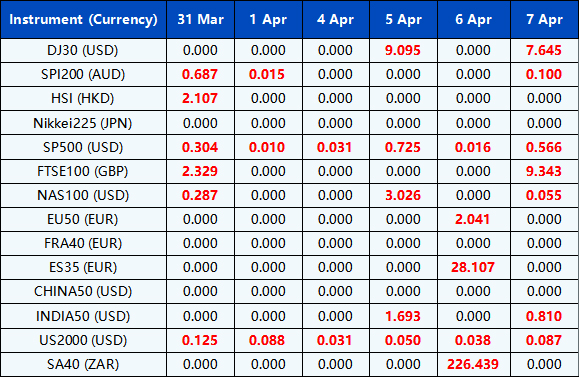Select the Nikkei225 (JPN) row label

[83, 123]
